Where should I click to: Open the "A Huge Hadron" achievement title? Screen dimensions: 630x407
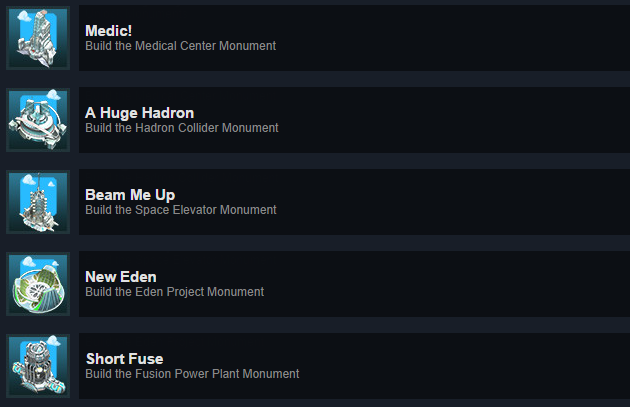tap(139, 113)
